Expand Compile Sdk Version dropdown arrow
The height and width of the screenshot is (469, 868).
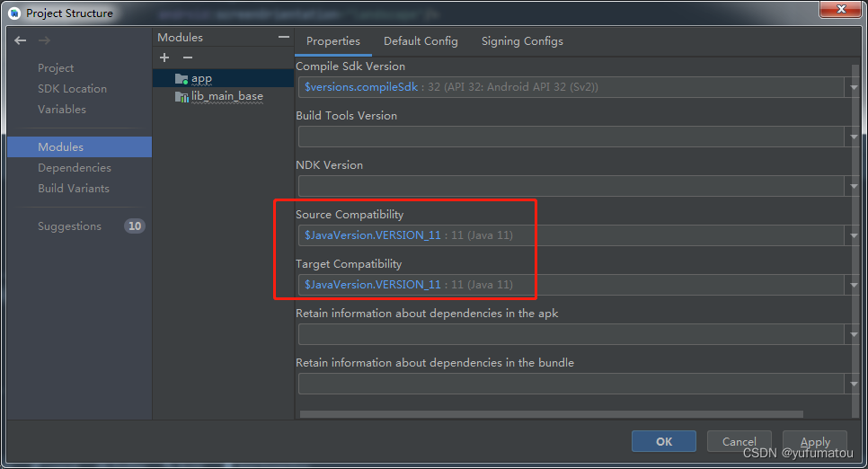click(x=853, y=87)
